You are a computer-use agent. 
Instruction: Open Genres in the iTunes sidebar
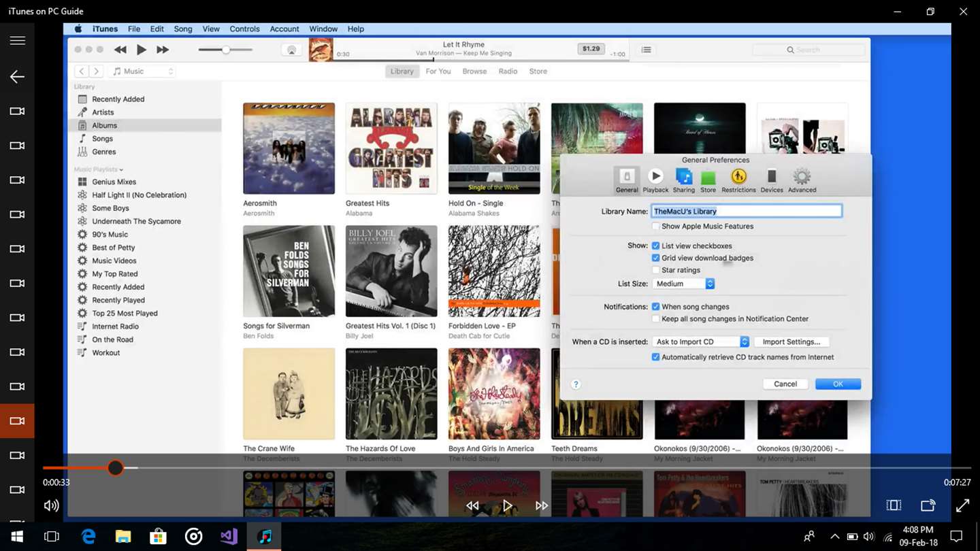[103, 152]
